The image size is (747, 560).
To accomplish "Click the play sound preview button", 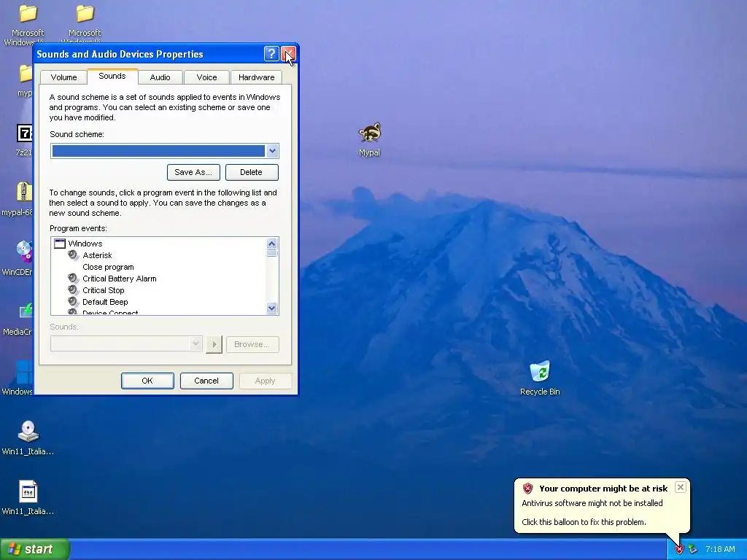I will coord(214,344).
